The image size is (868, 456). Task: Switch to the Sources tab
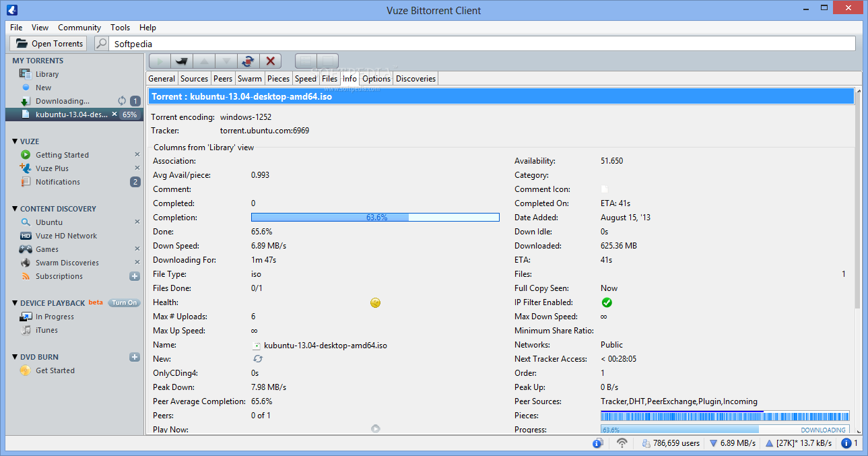[194, 79]
